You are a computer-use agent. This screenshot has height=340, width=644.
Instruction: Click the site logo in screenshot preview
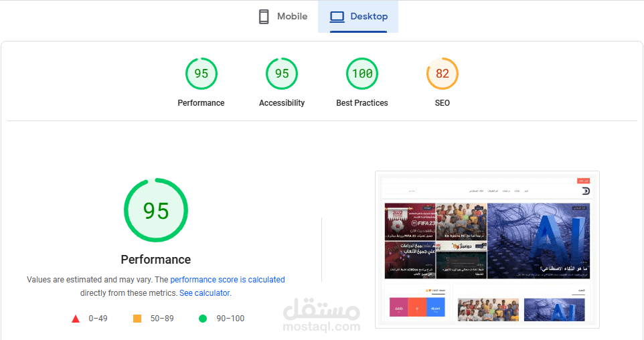click(586, 191)
